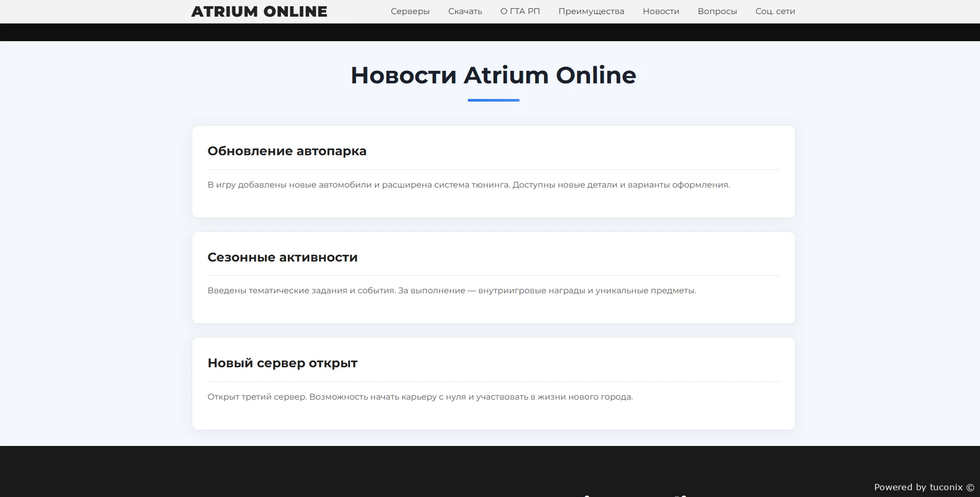Select Преимущества in the top navigation
The image size is (980, 497).
click(x=591, y=11)
